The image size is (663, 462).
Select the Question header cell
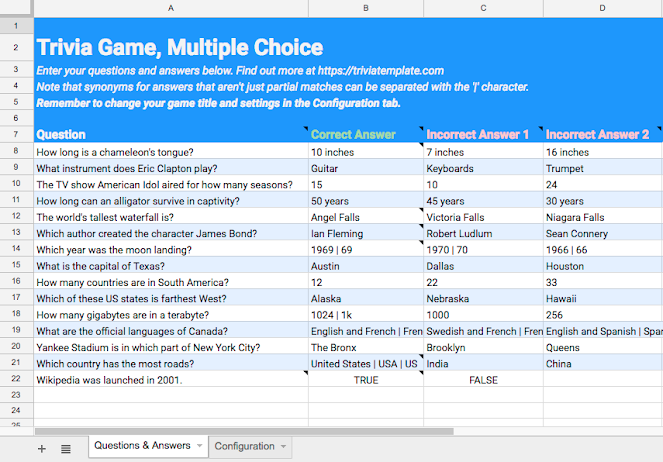pyautogui.click(x=171, y=134)
